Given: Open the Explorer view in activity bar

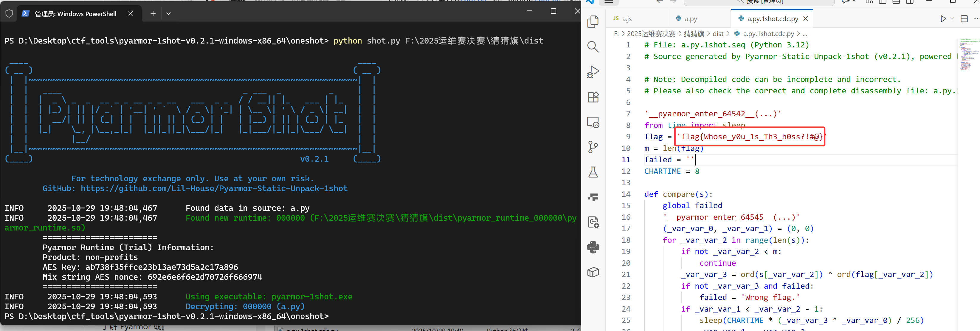Looking at the screenshot, I should (x=593, y=22).
